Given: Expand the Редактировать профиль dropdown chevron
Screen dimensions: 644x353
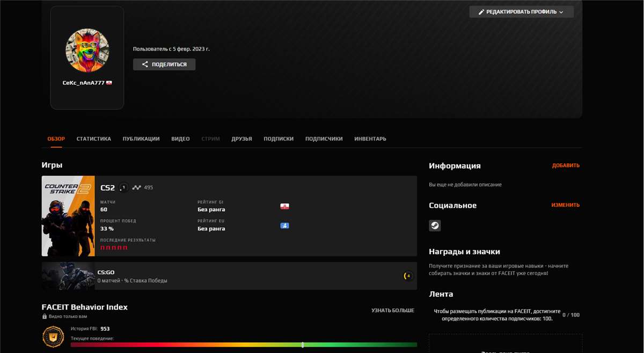Looking at the screenshot, I should click(x=561, y=12).
